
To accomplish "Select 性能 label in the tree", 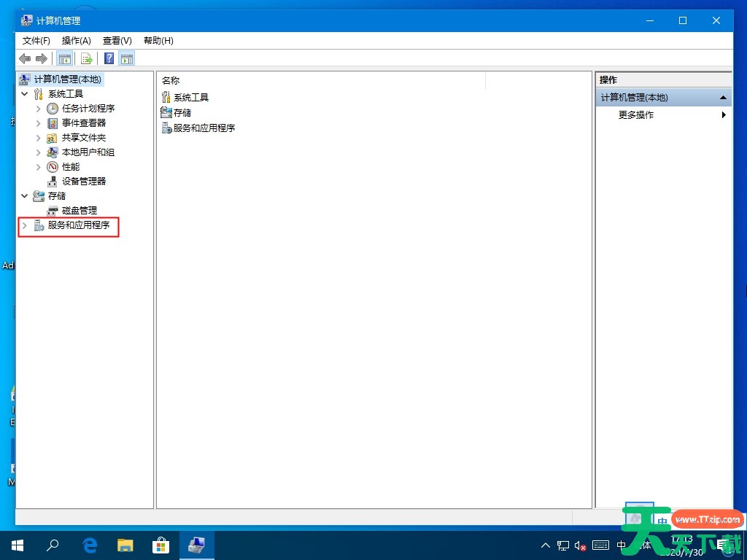I will [x=71, y=167].
